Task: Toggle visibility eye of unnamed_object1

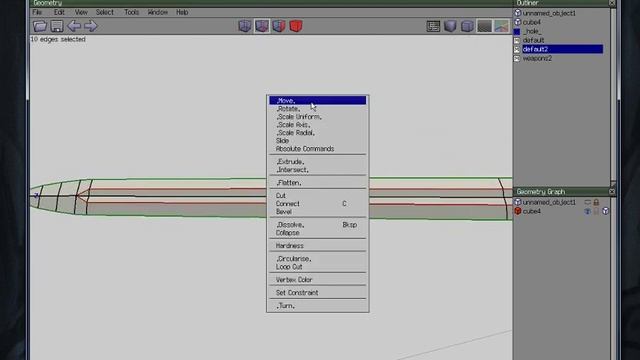Action: (587, 202)
